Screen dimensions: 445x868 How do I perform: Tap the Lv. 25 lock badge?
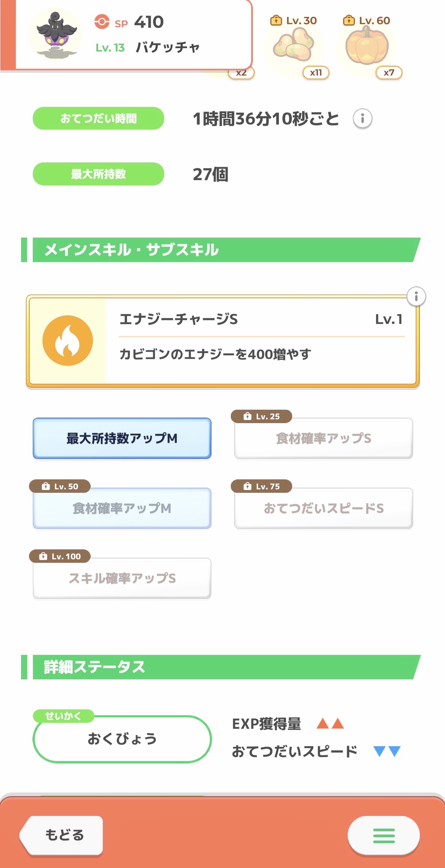(261, 417)
